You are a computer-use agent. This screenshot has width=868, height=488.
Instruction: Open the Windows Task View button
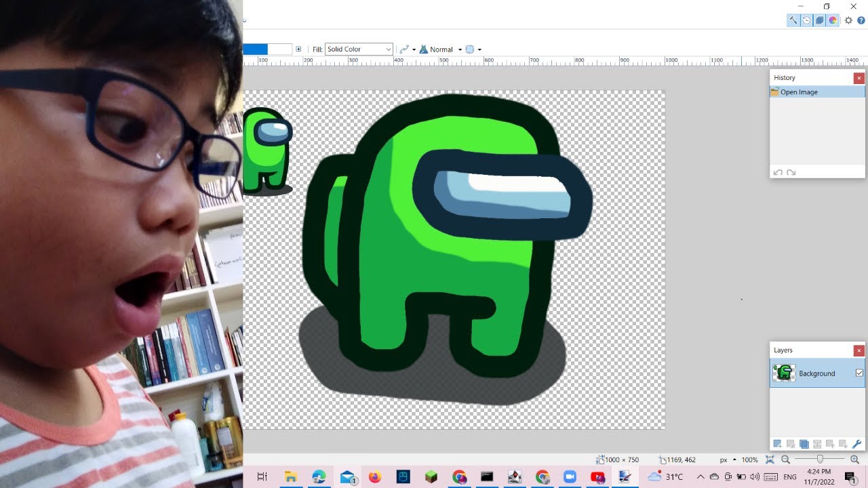tap(262, 477)
